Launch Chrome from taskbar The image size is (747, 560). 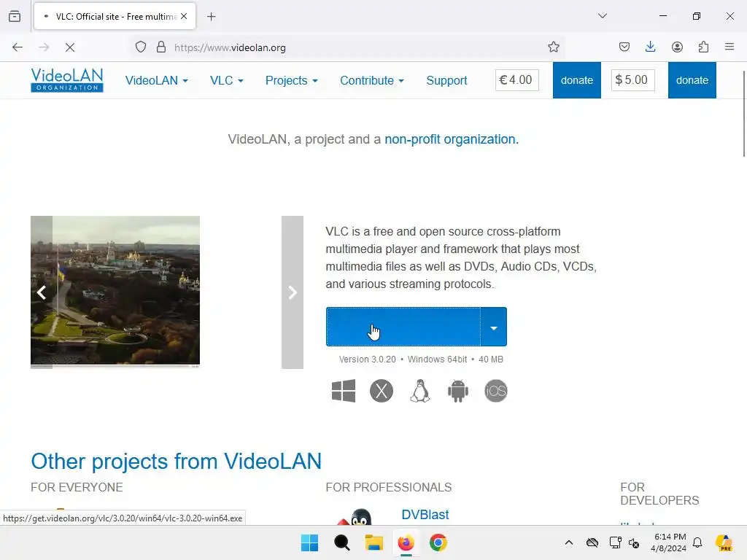pos(438,542)
